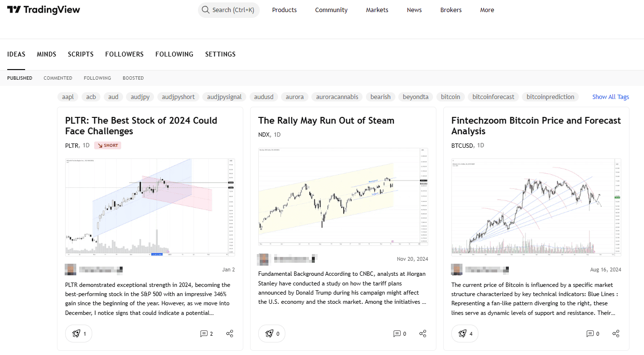Select the COMMENTED sub-tab
644x355 pixels.
(58, 78)
